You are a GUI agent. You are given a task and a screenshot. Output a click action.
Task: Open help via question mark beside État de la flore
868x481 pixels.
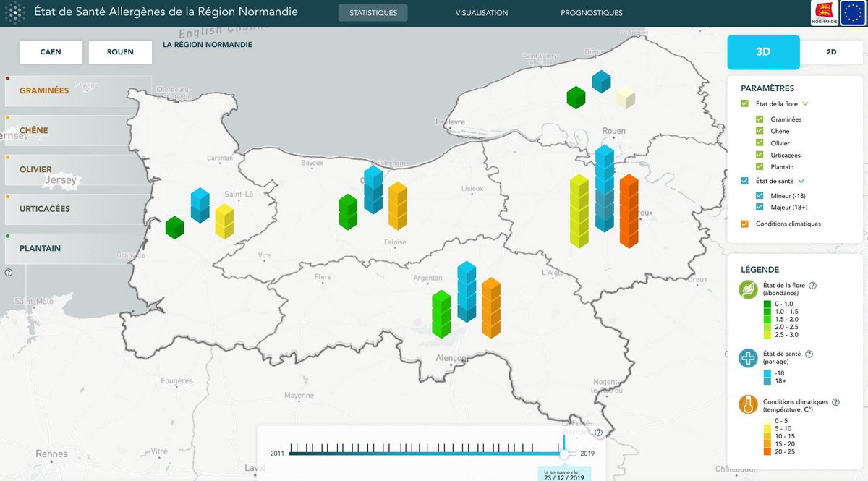(x=812, y=284)
